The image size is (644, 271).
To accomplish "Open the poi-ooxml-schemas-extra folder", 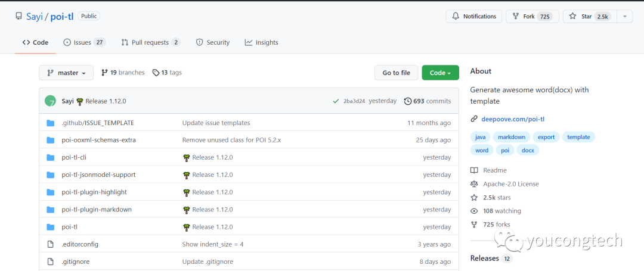I will (x=98, y=140).
